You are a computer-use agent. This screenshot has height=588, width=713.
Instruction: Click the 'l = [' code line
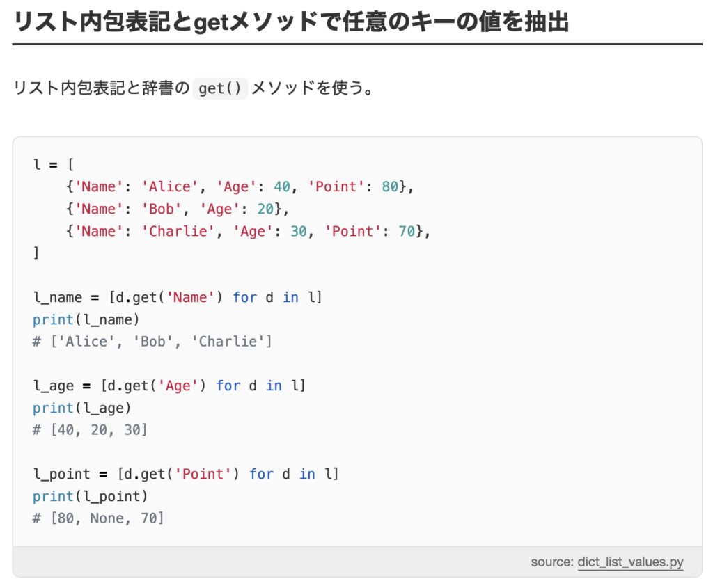pyautogui.click(x=54, y=165)
